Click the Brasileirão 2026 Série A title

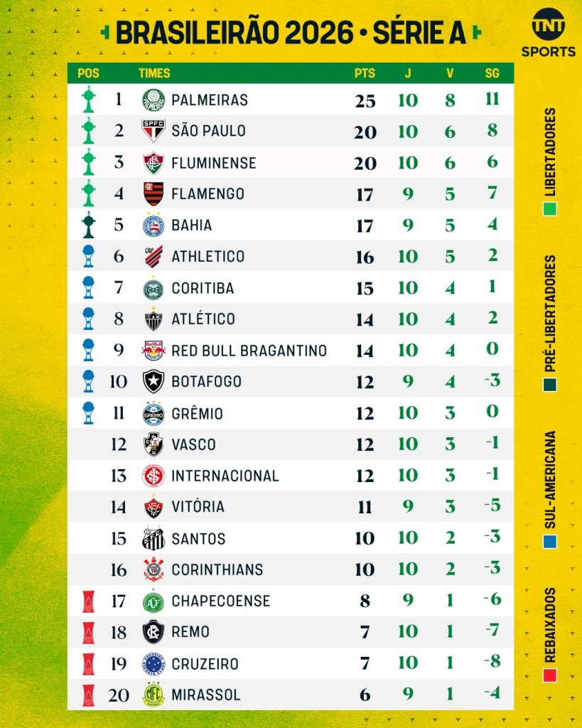[x=291, y=33]
